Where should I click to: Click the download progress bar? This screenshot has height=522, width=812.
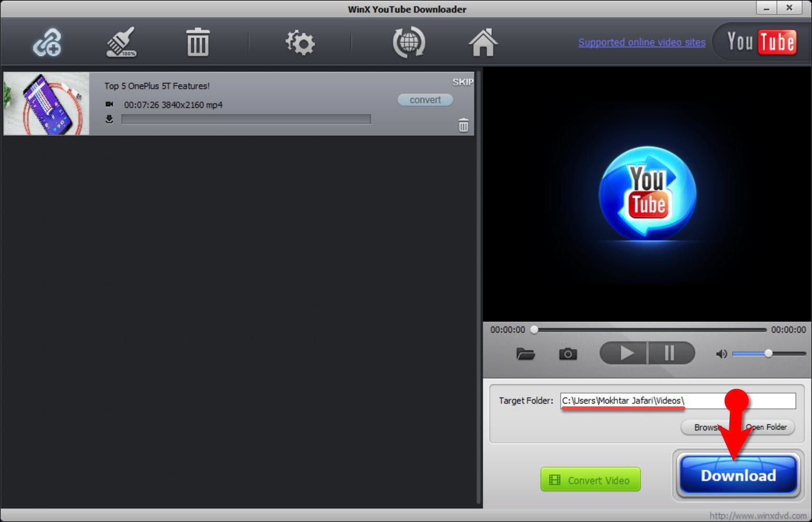(x=246, y=119)
